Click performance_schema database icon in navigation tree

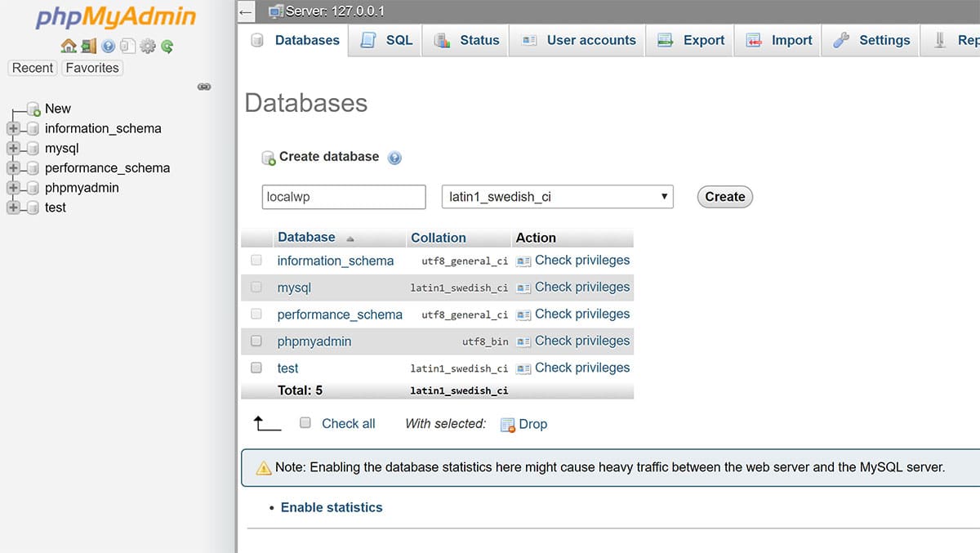point(33,168)
